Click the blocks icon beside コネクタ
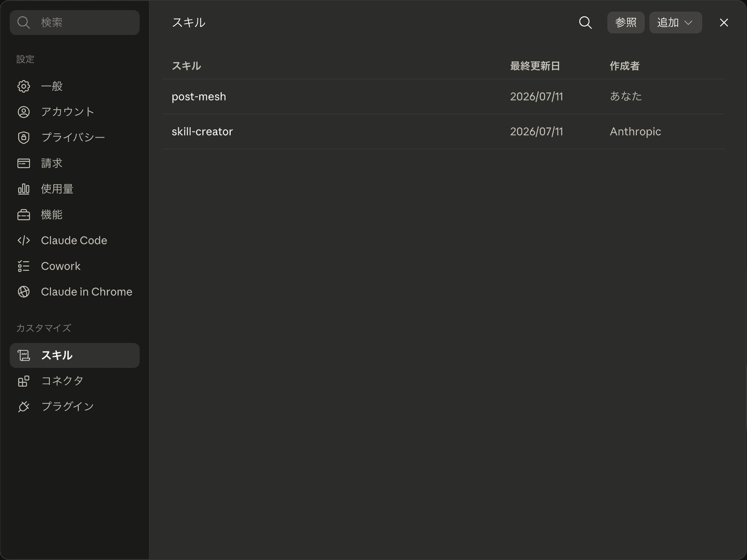The height and width of the screenshot is (560, 747). tap(24, 381)
